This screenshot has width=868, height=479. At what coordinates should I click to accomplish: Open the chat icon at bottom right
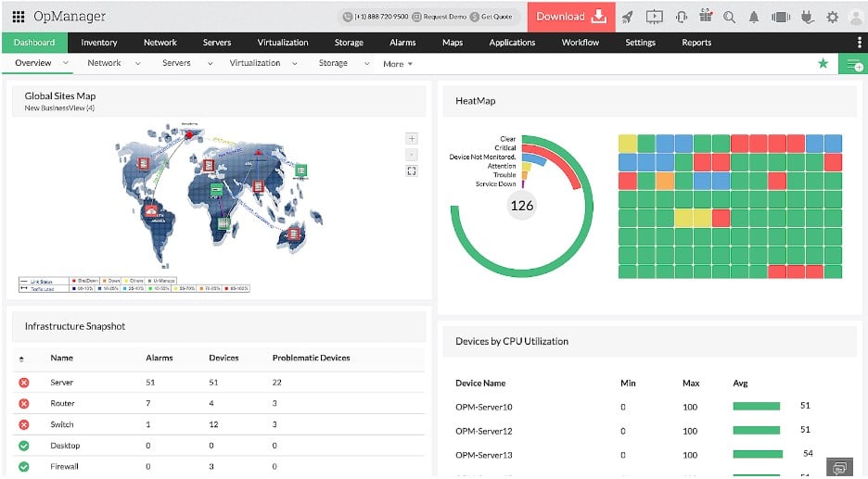pyautogui.click(x=840, y=467)
